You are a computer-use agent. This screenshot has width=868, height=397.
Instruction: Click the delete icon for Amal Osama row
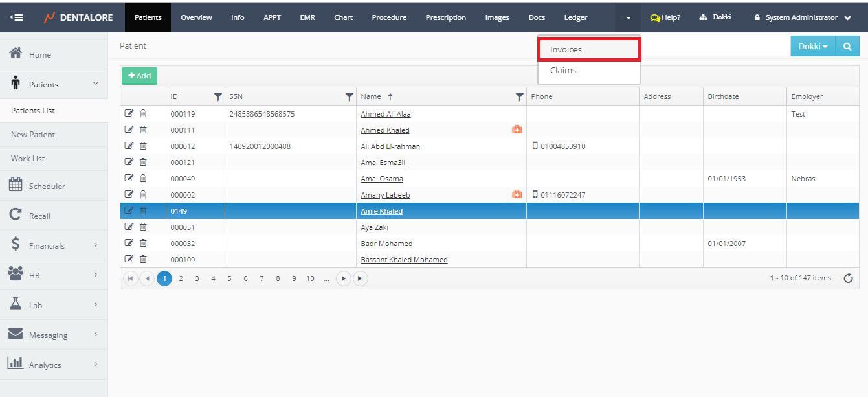(x=143, y=179)
